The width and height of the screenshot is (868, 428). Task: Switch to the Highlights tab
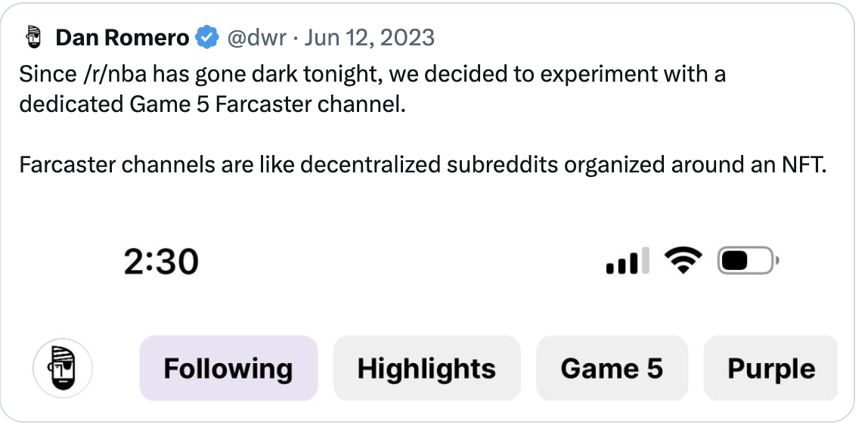pos(426,369)
